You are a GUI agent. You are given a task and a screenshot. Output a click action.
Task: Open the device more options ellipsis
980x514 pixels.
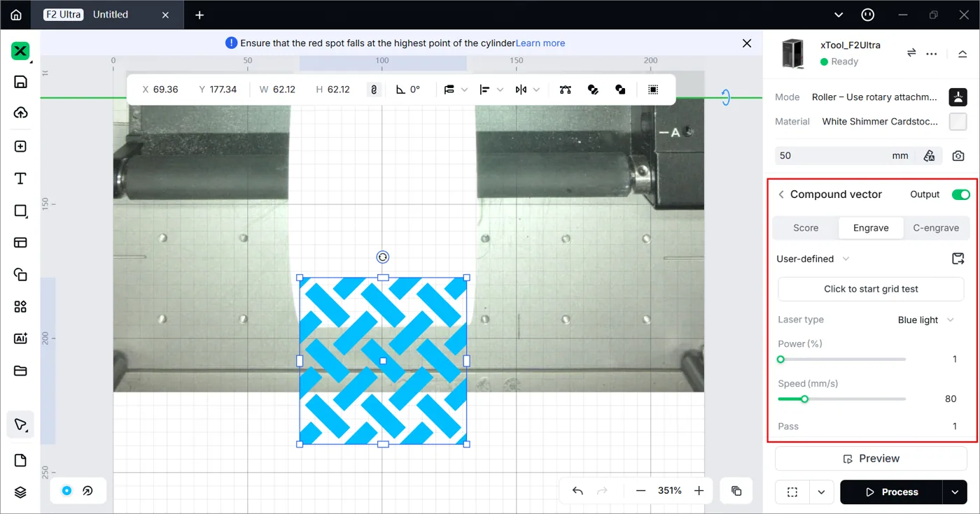[x=931, y=53]
